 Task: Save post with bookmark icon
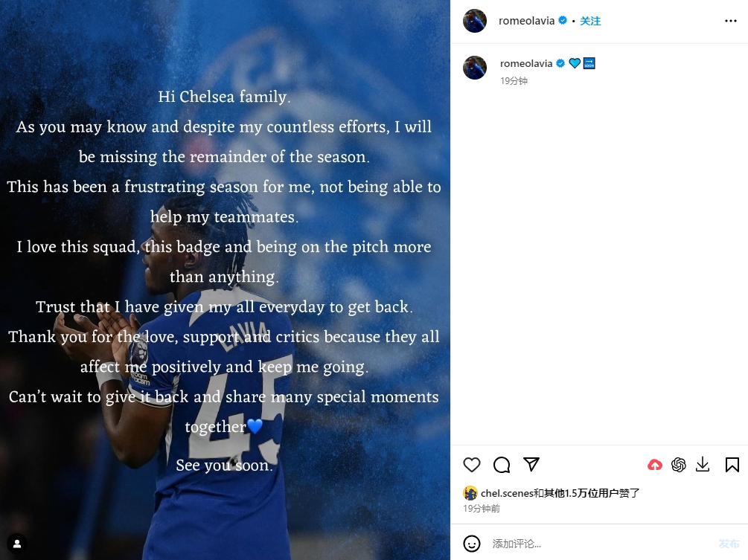click(732, 465)
